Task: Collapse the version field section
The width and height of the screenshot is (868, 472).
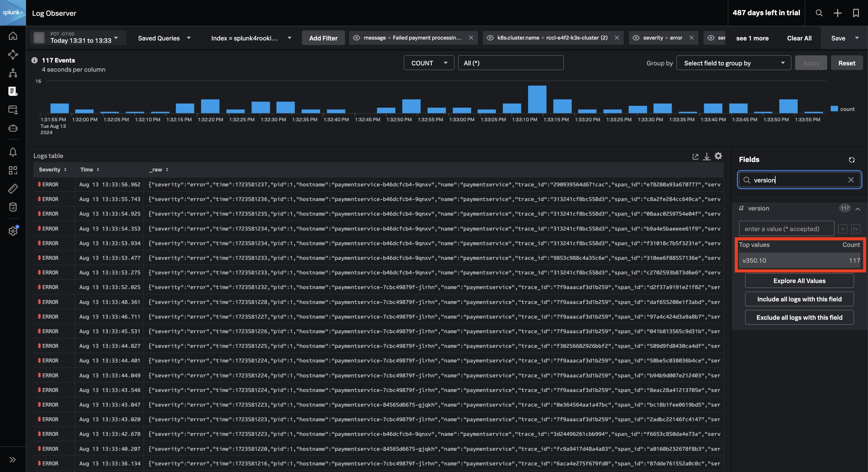Action: pos(858,209)
